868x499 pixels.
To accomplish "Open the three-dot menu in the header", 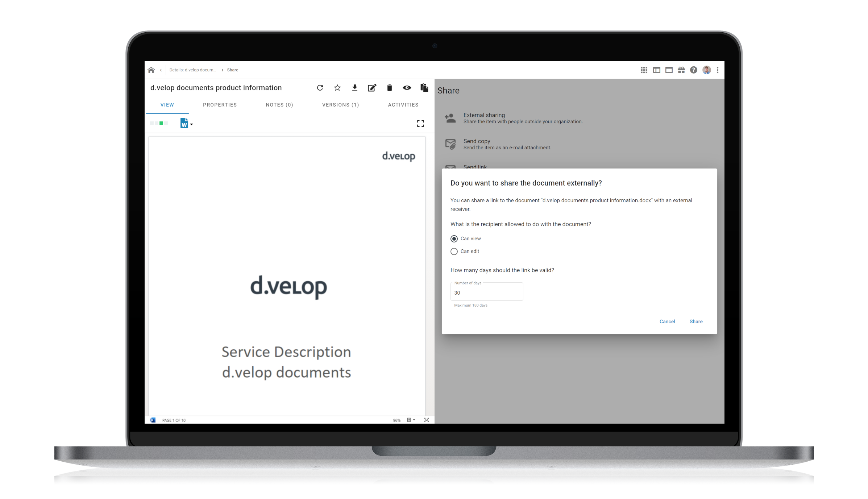I will [x=718, y=70].
